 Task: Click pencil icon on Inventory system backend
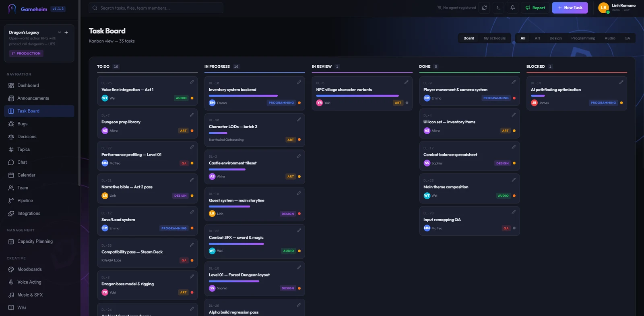click(x=299, y=82)
